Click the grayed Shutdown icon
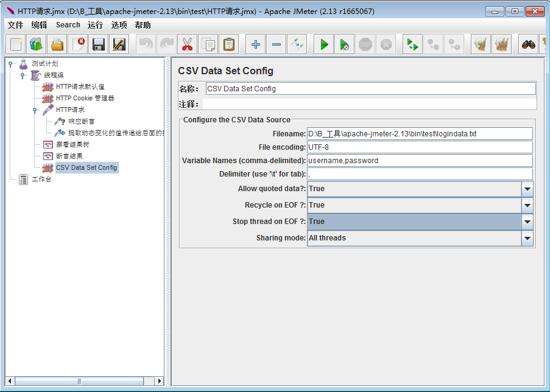This screenshot has height=392, width=550. (386, 44)
